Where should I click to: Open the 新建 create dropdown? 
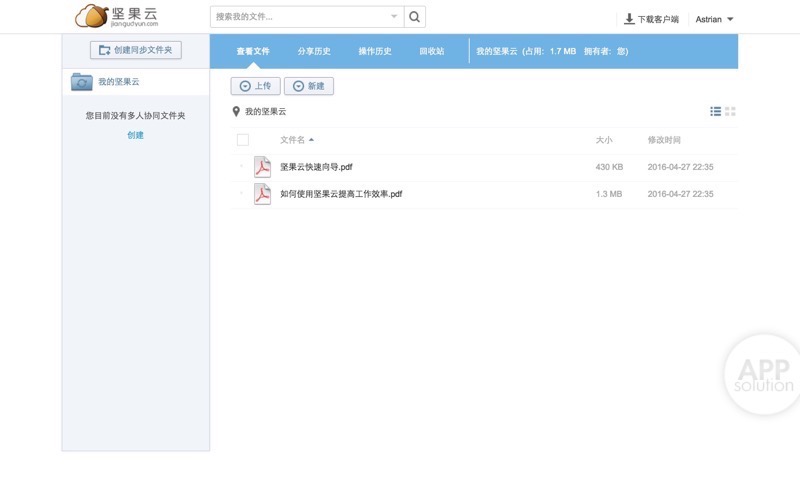[x=309, y=86]
